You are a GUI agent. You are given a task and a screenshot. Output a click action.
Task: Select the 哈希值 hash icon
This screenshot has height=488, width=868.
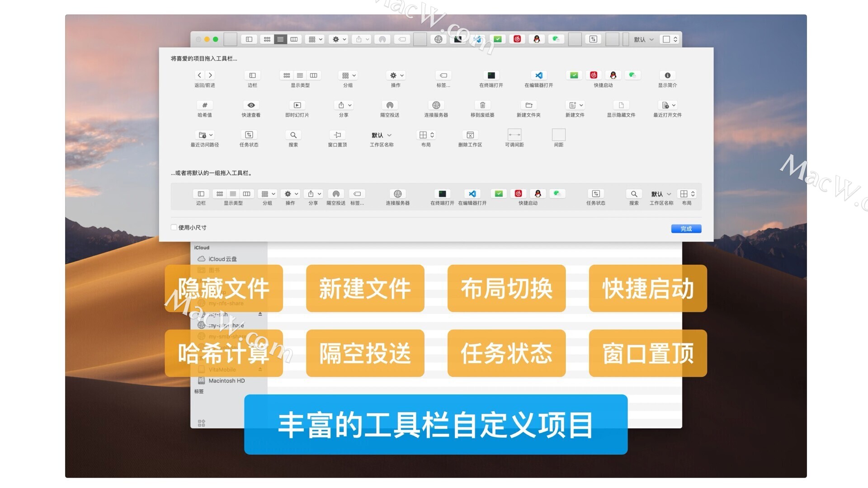205,105
